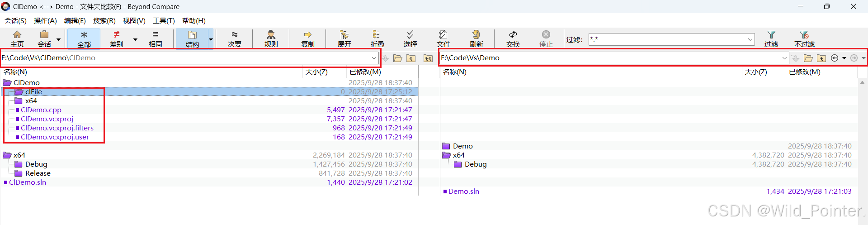The height and width of the screenshot is (225, 868).
Task: Toggle the 结构 (Structure) view button
Action: click(x=192, y=39)
